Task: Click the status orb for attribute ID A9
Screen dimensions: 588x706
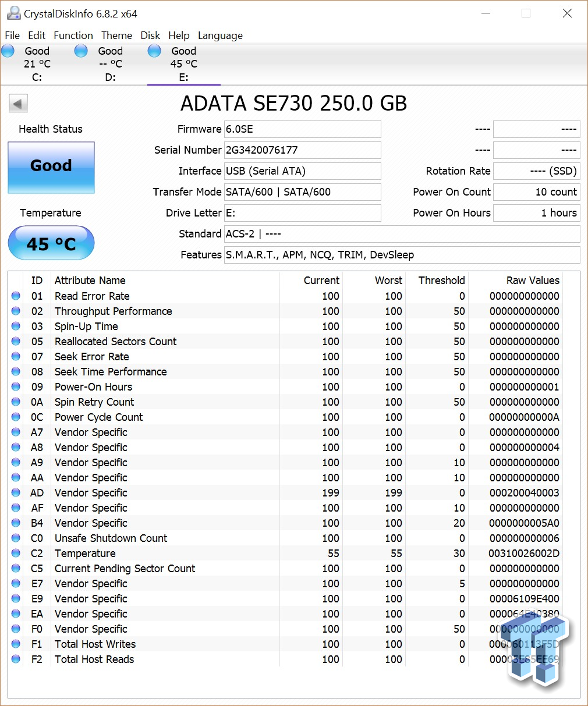Action: pyautogui.click(x=16, y=463)
